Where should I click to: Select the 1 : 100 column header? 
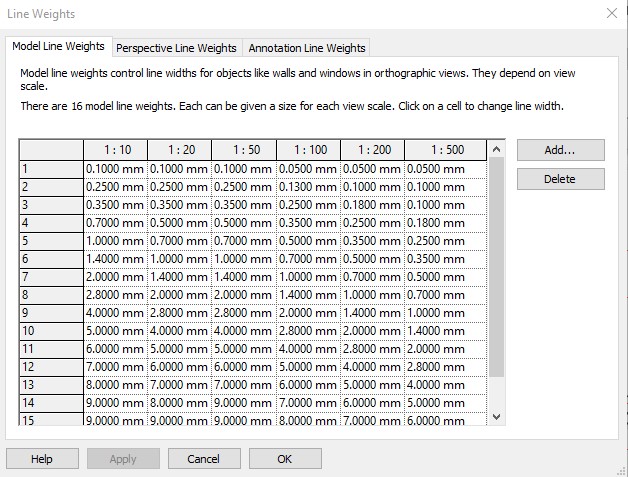coord(308,150)
